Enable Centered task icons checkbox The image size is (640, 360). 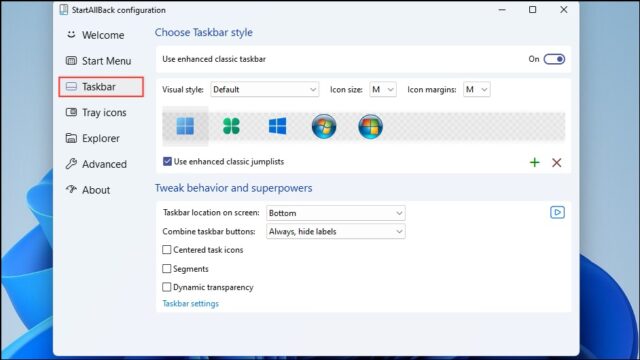coord(167,249)
